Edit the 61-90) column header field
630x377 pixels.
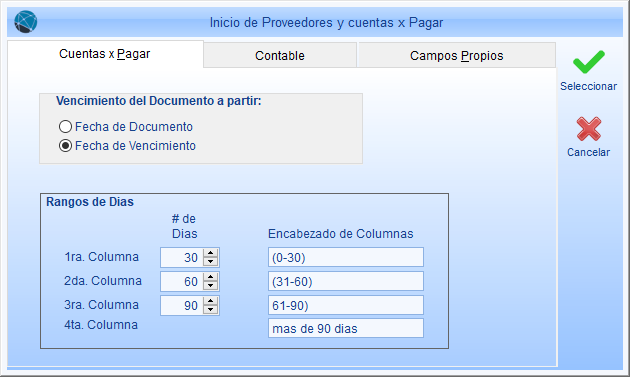click(346, 305)
